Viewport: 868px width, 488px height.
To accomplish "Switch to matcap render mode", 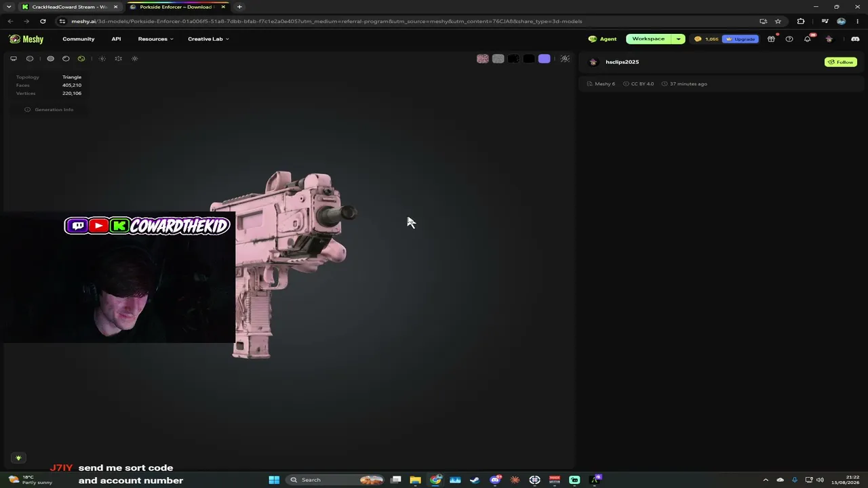I will tap(66, 59).
